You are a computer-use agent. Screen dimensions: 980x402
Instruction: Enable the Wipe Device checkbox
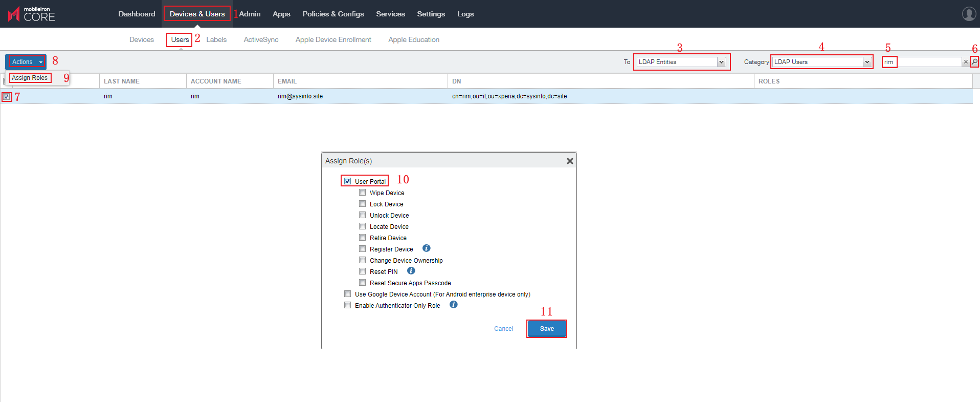pyautogui.click(x=363, y=193)
